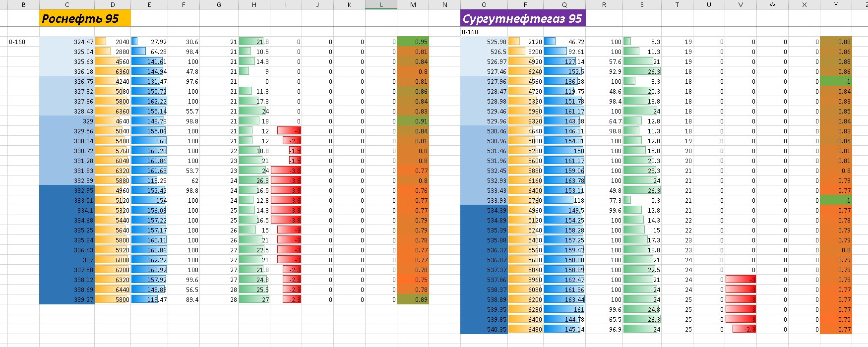Select column header V
The width and height of the screenshot is (868, 347).
coord(741,4)
